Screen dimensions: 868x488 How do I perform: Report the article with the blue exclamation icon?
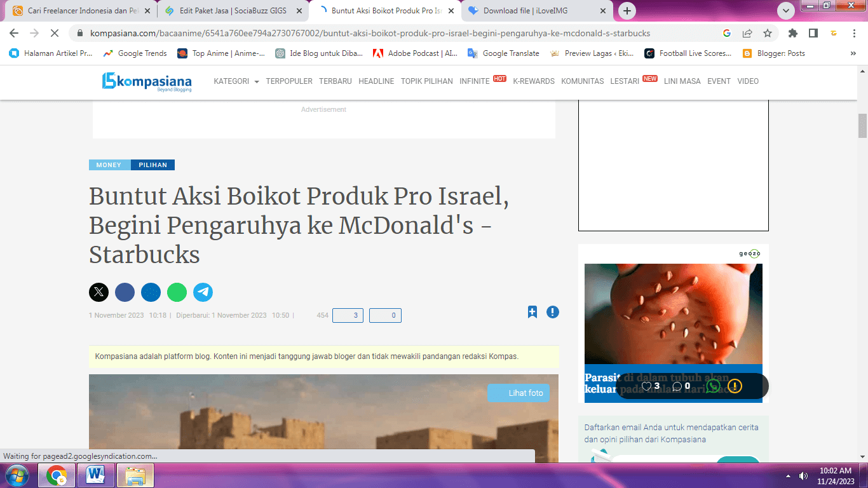pos(553,312)
